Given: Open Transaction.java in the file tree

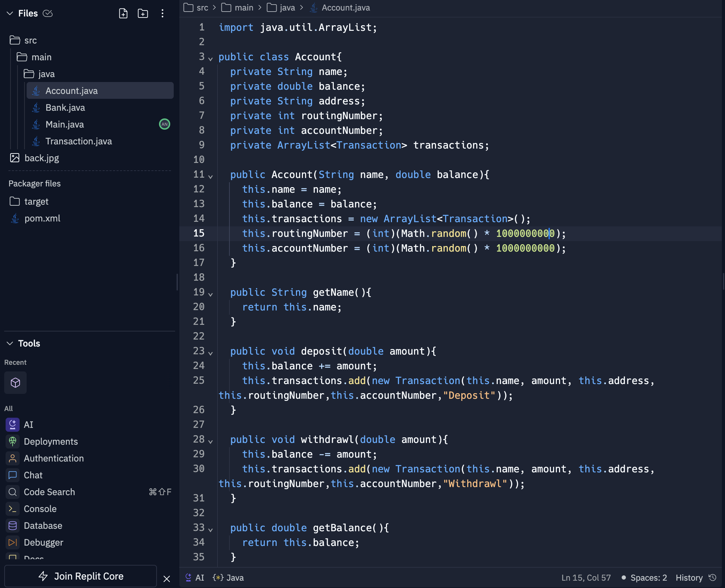Looking at the screenshot, I should 78,141.
